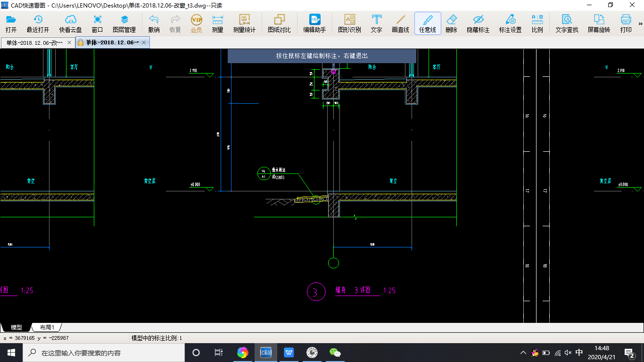Open WeChat from the taskbar
Viewport: 644px width, 362px height.
[335, 352]
